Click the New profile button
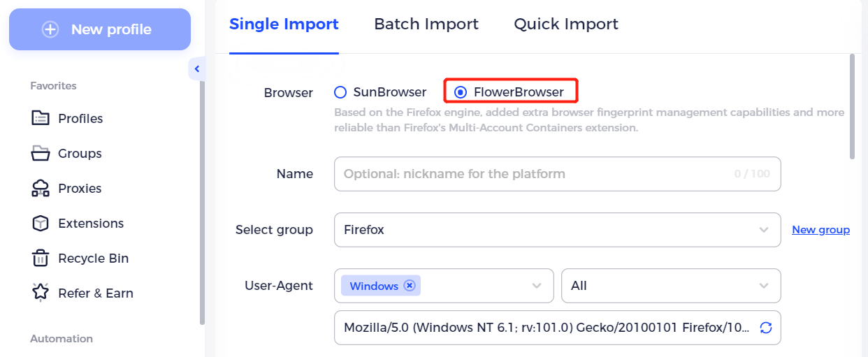Screen dimensions: 868x357 pyautogui.click(x=100, y=29)
